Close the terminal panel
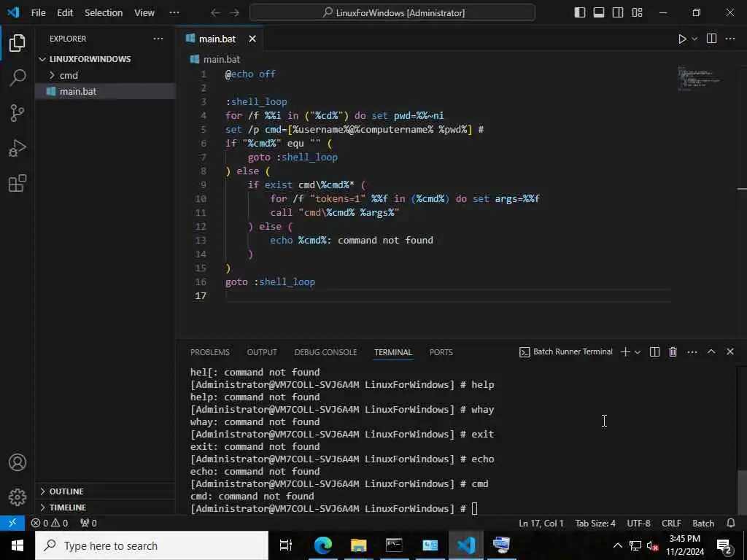 pyautogui.click(x=729, y=351)
